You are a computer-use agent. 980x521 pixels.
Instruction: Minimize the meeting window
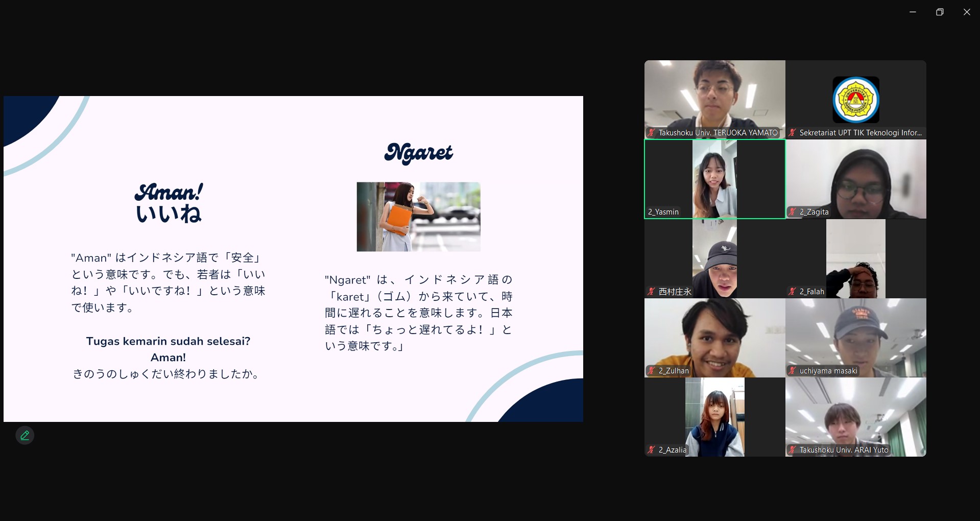pyautogui.click(x=913, y=12)
